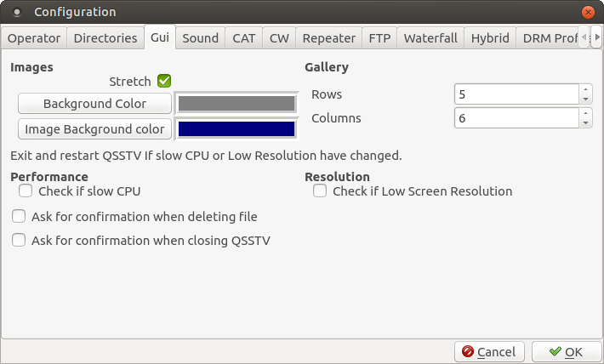
Task: Click the Rows number input field
Action: [x=516, y=94]
